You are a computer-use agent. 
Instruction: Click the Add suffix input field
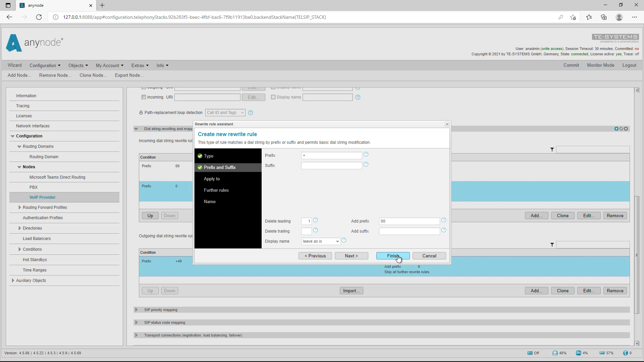(x=409, y=231)
